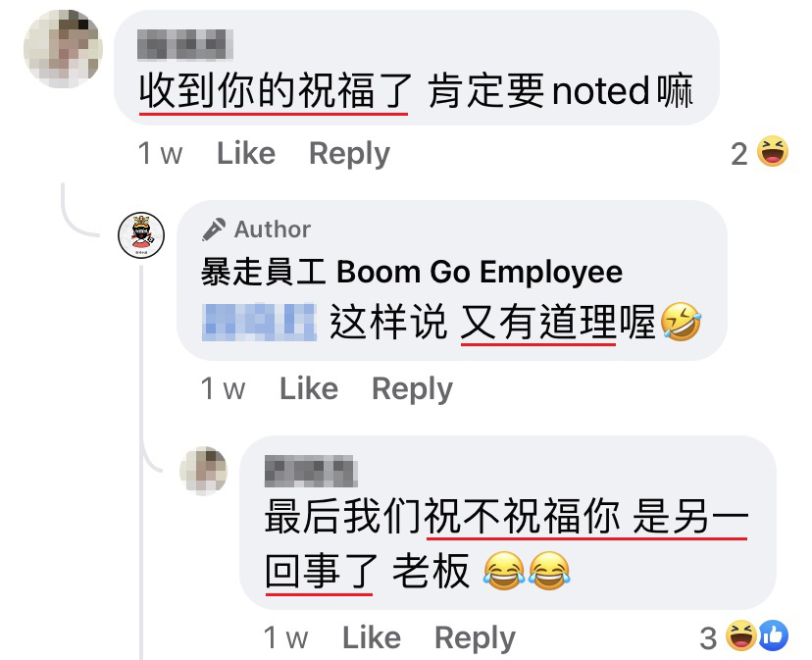Image resolution: width=812 pixels, height=660 pixels.
Task: Open the bottom commenter's blurred avatar
Action: (204, 471)
